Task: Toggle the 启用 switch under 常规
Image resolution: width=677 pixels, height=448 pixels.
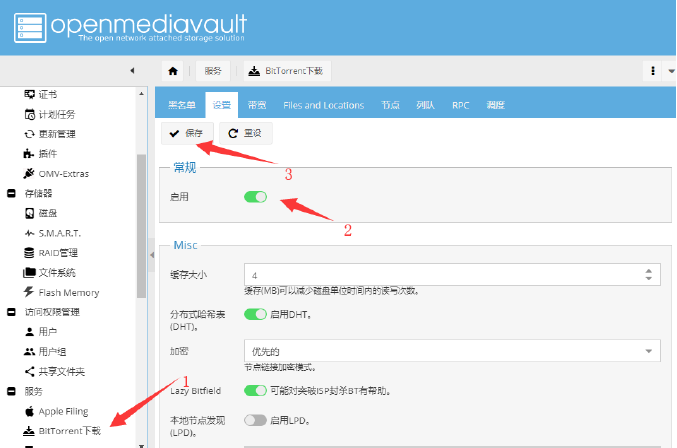Action: (x=256, y=197)
